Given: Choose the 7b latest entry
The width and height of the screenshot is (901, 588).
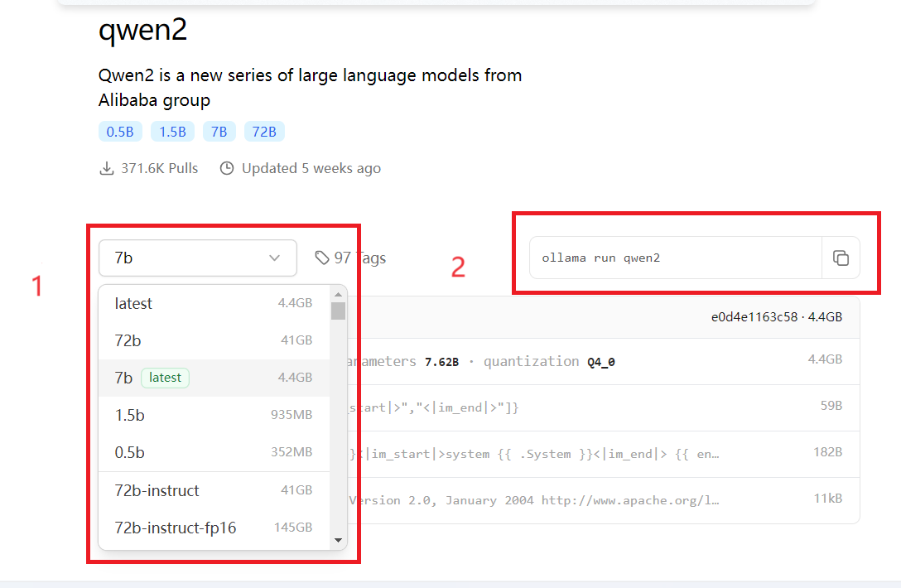Looking at the screenshot, I should [x=214, y=378].
